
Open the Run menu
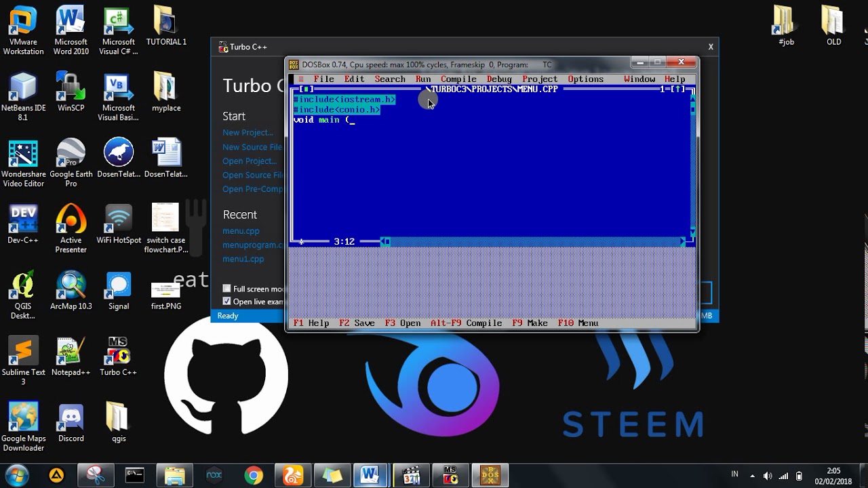coord(423,79)
